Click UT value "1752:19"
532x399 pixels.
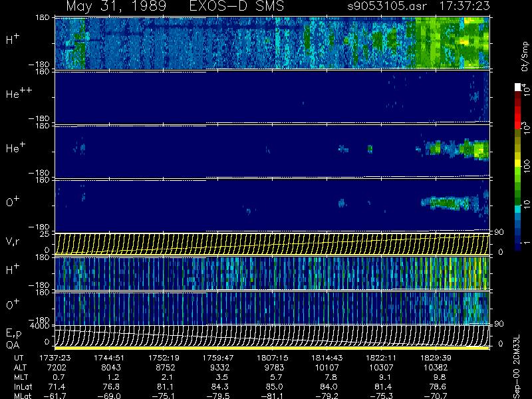[x=164, y=358]
